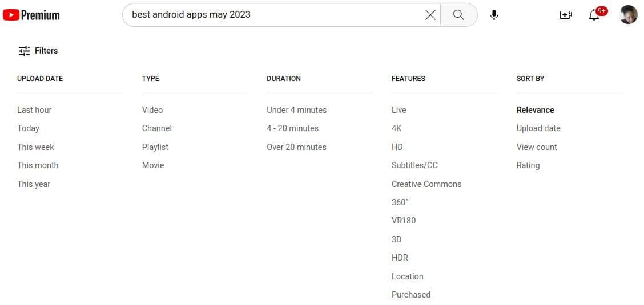
Task: Enable the VR180 feature filter
Action: click(404, 221)
